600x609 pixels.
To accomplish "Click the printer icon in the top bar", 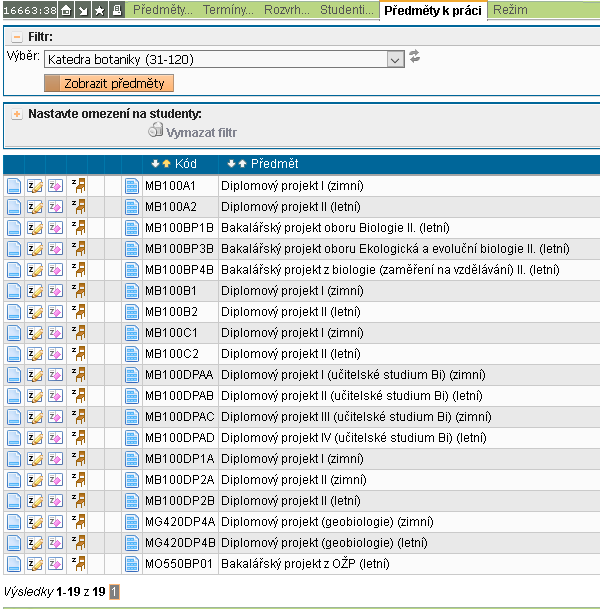I will [117, 10].
